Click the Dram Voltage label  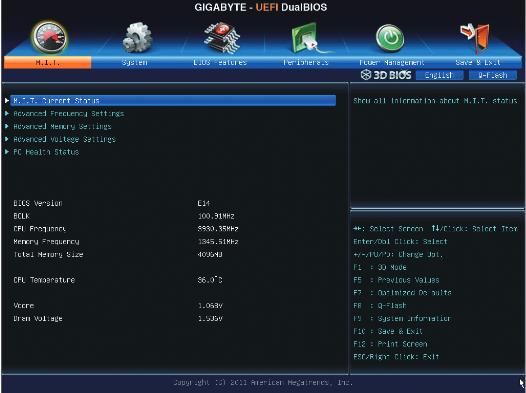(x=38, y=318)
